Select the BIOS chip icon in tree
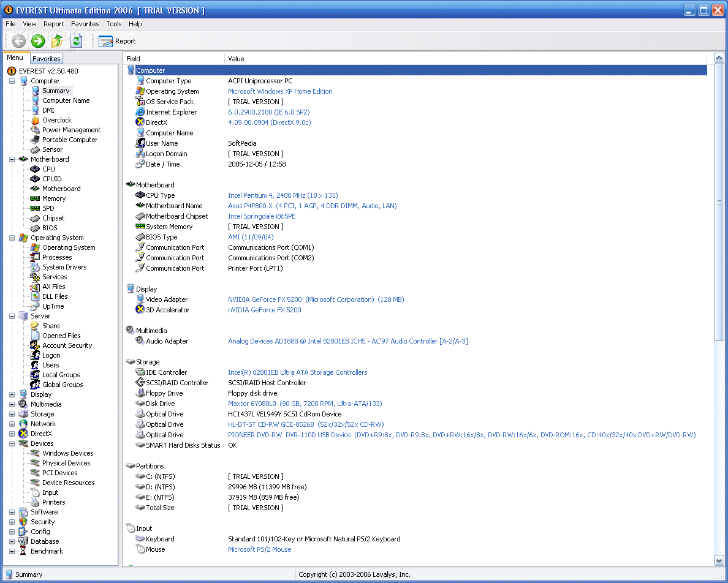Image resolution: width=728 pixels, height=583 pixels. click(35, 228)
